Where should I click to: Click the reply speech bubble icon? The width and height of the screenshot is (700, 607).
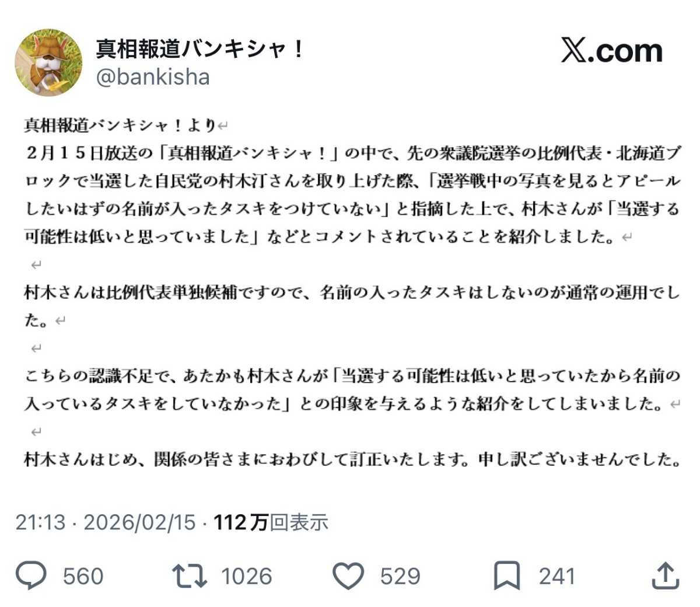pos(30,575)
